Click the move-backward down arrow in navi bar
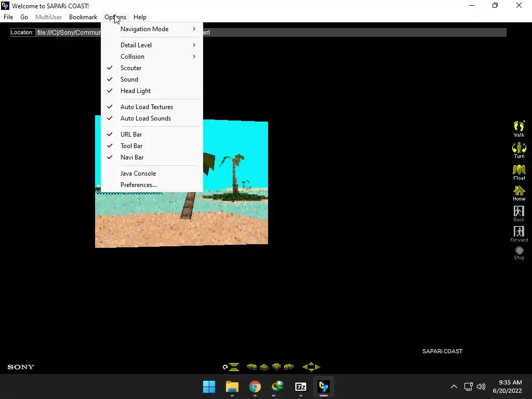This screenshot has height=399, width=532. point(276,367)
